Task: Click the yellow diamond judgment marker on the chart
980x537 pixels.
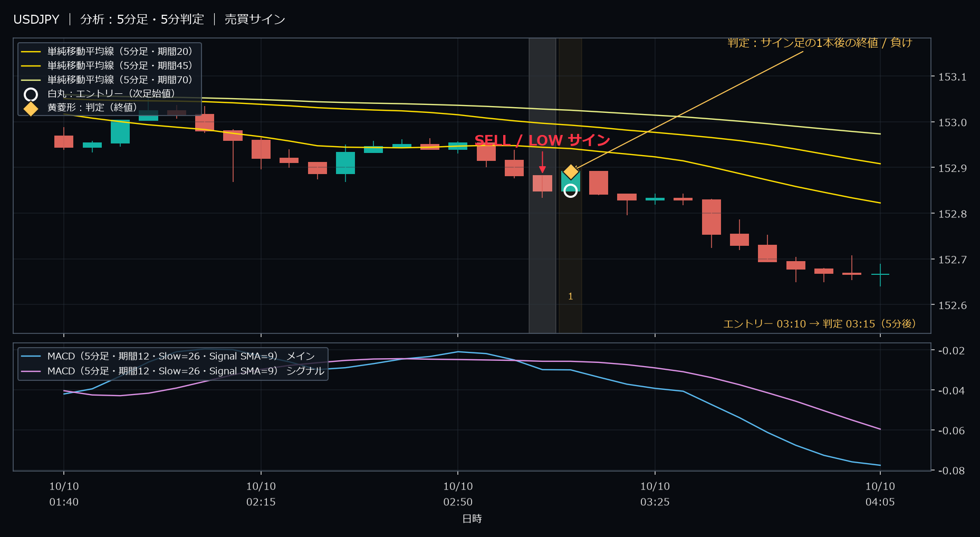Action: (x=571, y=172)
